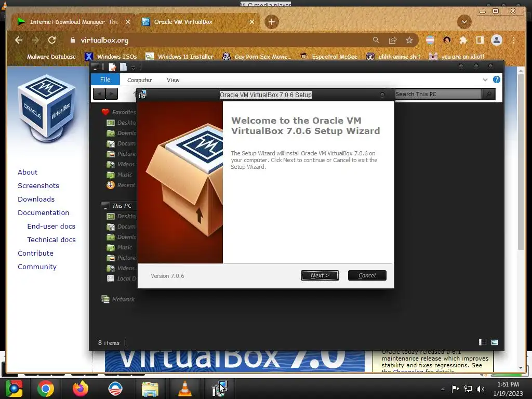Click Next in VirtualBox Setup wizard

point(320,275)
